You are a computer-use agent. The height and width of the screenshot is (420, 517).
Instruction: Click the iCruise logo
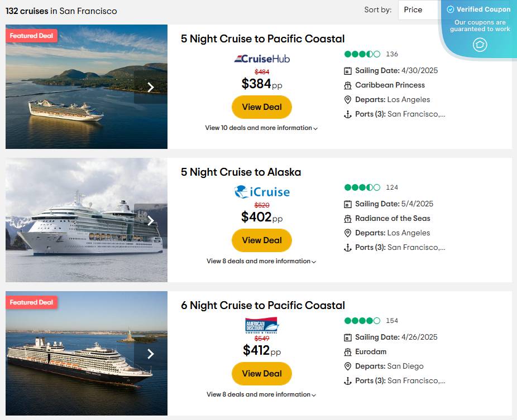pyautogui.click(x=262, y=192)
